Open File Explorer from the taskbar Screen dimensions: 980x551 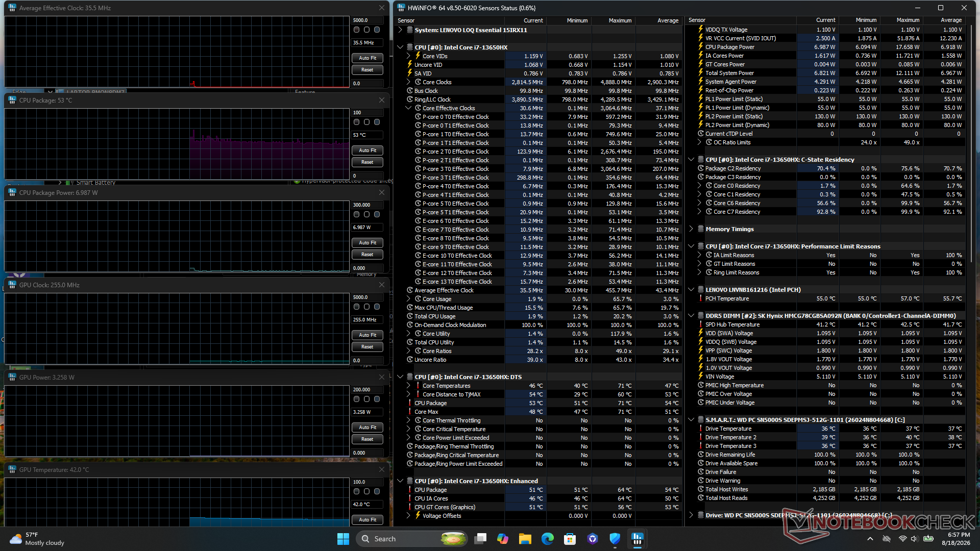pyautogui.click(x=525, y=539)
